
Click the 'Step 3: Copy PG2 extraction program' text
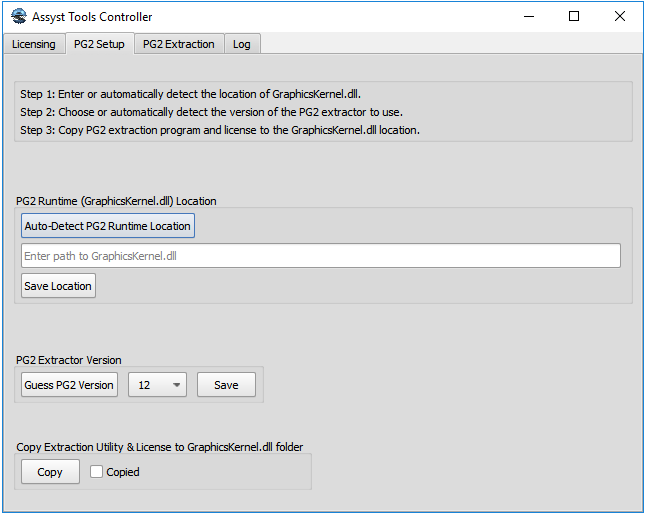click(220, 130)
